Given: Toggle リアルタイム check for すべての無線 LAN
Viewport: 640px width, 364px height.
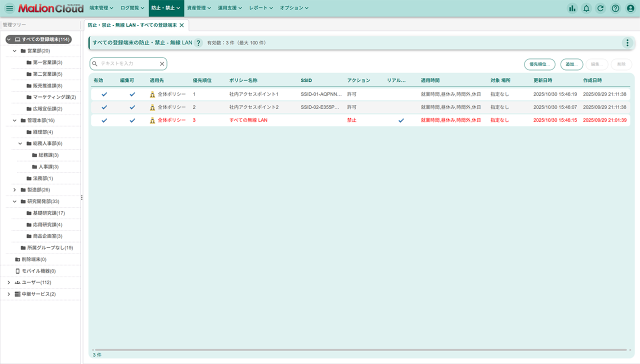Looking at the screenshot, I should (x=401, y=120).
